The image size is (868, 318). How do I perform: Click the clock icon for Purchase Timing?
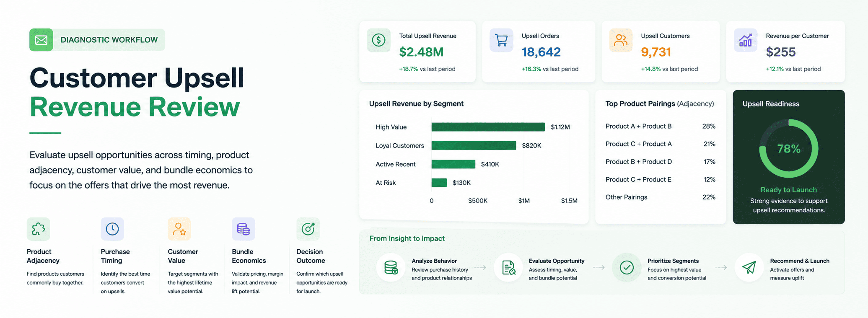pyautogui.click(x=112, y=229)
